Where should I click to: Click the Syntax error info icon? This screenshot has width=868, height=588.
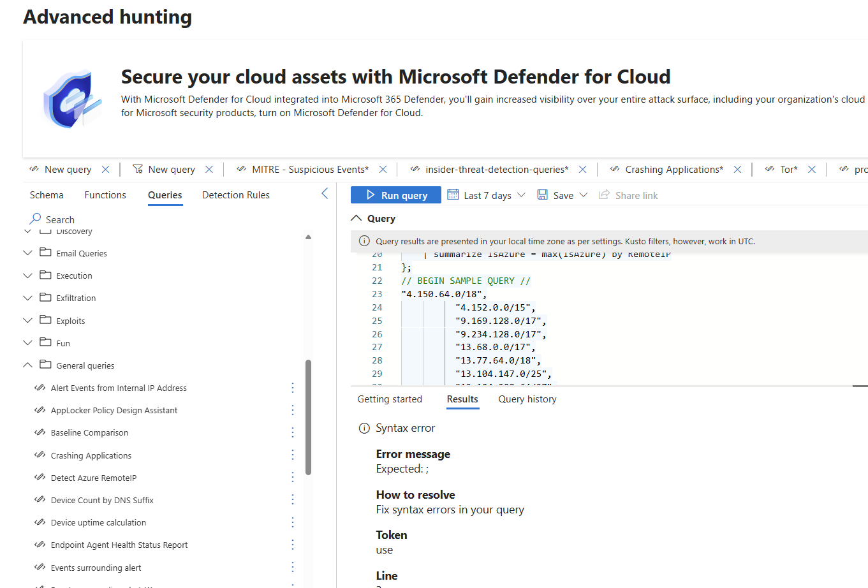point(364,428)
